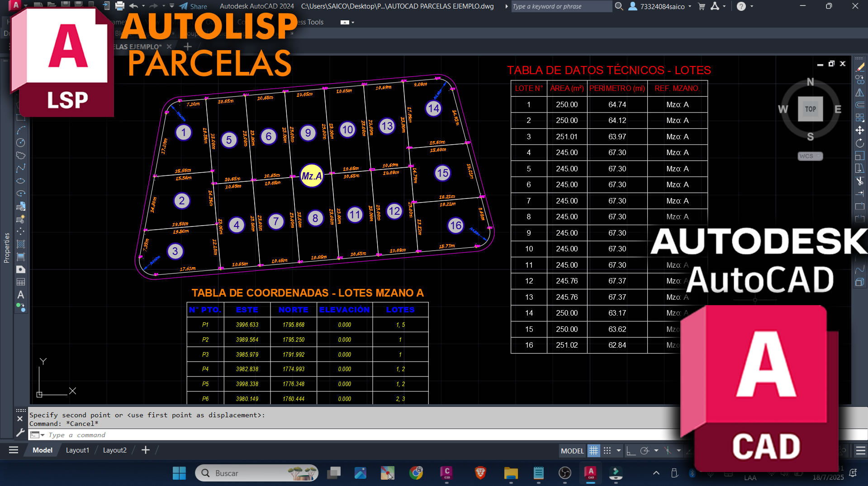Screen dimensions: 868x486
Task: Open the polar tracking dropdown arrow
Action: (x=656, y=451)
